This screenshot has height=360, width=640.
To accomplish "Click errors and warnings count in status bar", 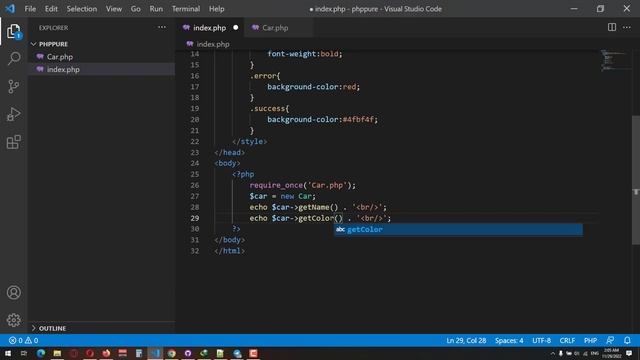I will tap(23, 340).
